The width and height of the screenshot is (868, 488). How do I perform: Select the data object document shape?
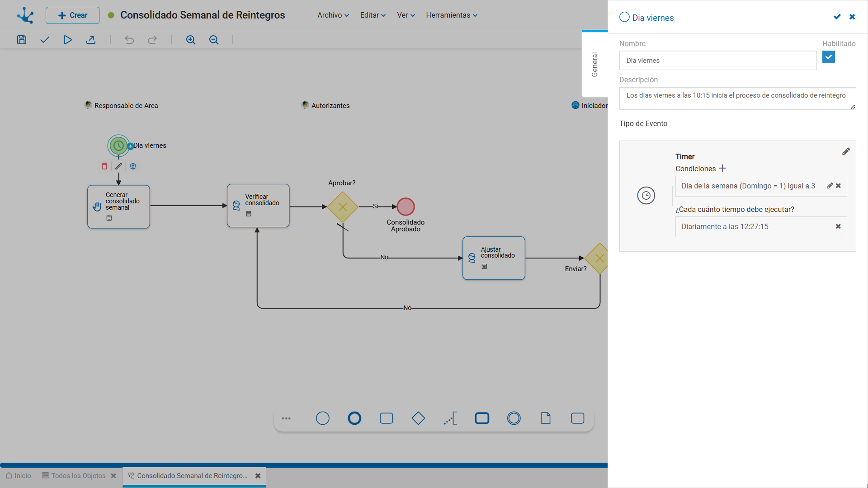(546, 418)
